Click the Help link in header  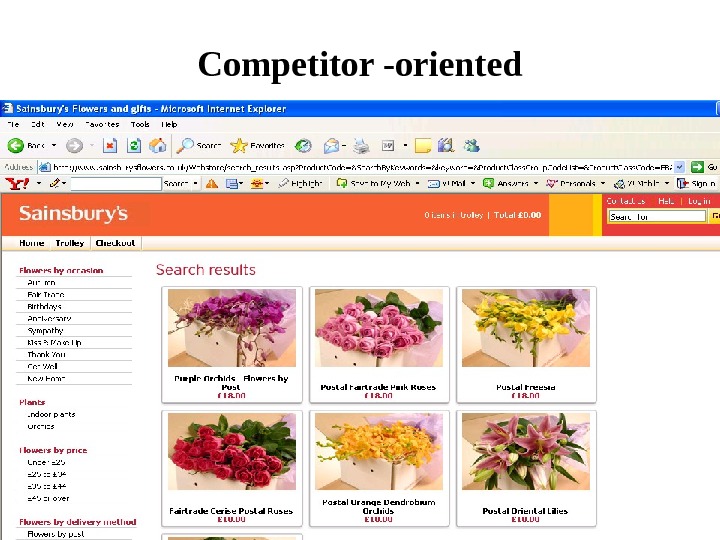pyautogui.click(x=666, y=201)
